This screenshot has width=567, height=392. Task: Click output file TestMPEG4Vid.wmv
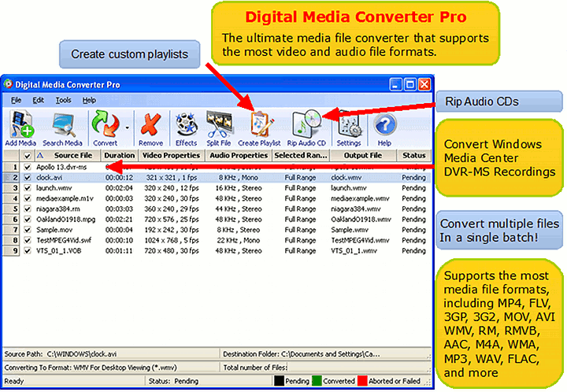(x=360, y=240)
